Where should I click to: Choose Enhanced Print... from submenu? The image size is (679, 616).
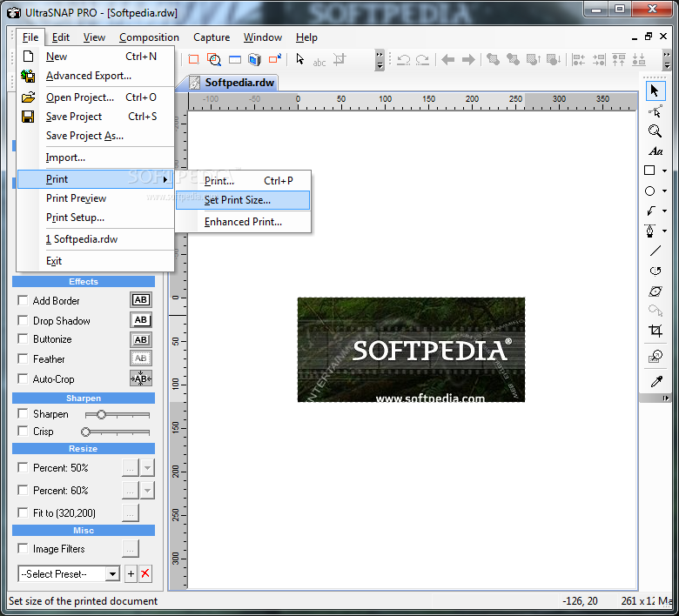tap(243, 222)
